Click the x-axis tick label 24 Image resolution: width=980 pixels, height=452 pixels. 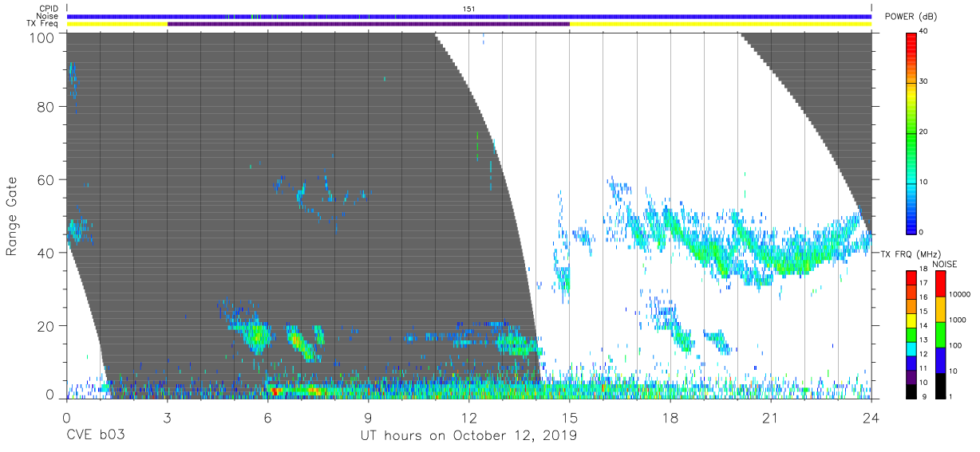(871, 417)
